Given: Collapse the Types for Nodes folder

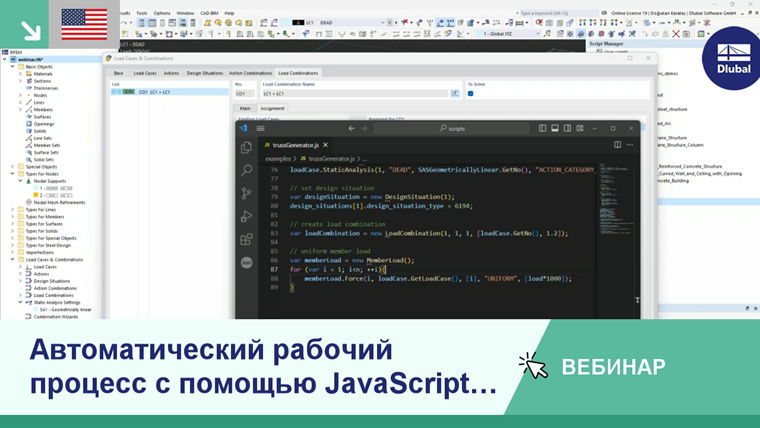Looking at the screenshot, I should point(13,174).
